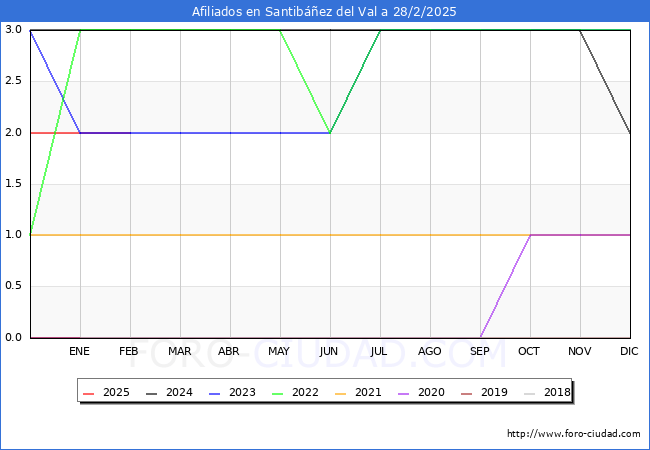Select the 2024 legend label

click(179, 392)
